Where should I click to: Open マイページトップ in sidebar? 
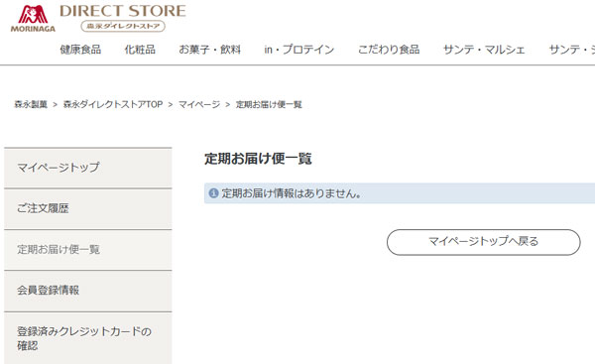click(x=88, y=168)
